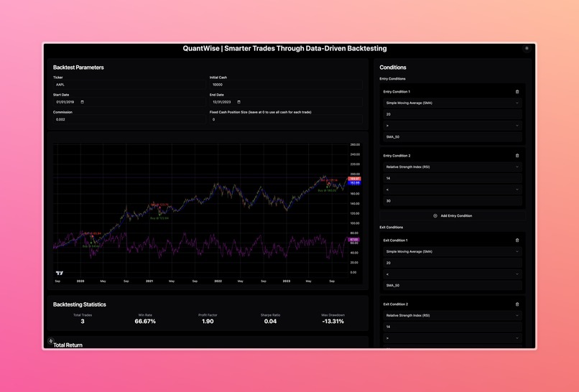Viewport: 579px width, 392px height.
Task: Click the 'Buy @ 180.05' marker on chart
Action: (327, 190)
